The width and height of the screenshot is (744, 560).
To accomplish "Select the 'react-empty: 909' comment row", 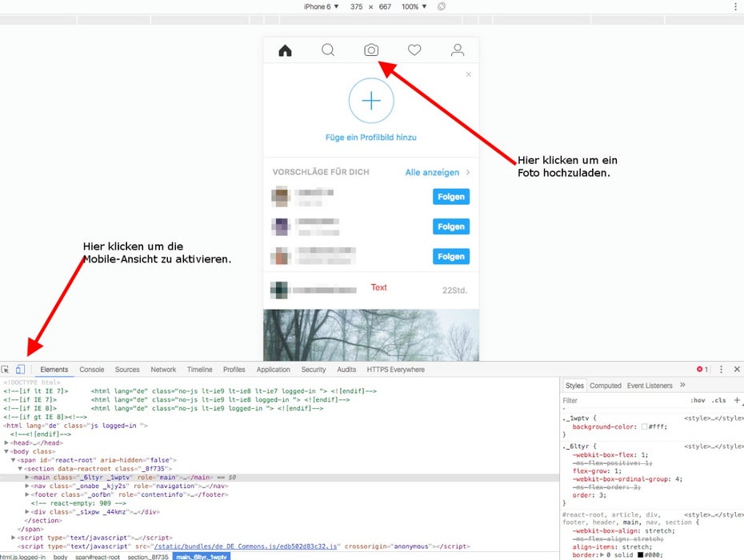I will pyautogui.click(x=280, y=503).
